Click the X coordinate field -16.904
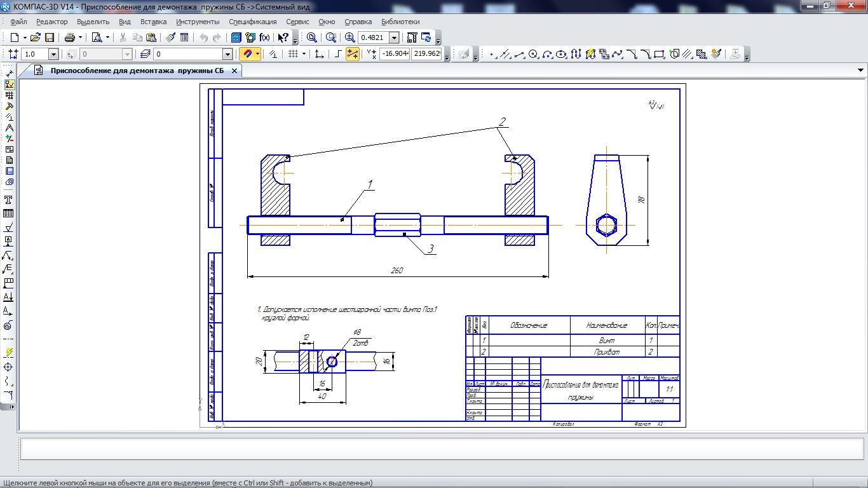Image resolution: width=868 pixels, height=488 pixels. tap(395, 55)
